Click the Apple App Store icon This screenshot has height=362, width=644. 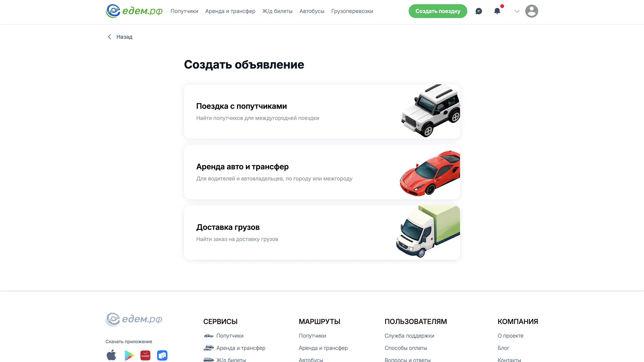click(112, 355)
